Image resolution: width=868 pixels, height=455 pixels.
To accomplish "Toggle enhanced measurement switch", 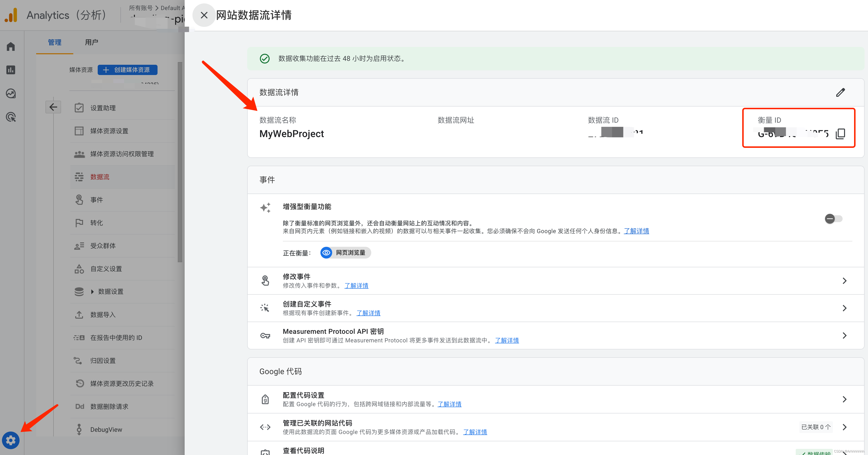I will 834,219.
